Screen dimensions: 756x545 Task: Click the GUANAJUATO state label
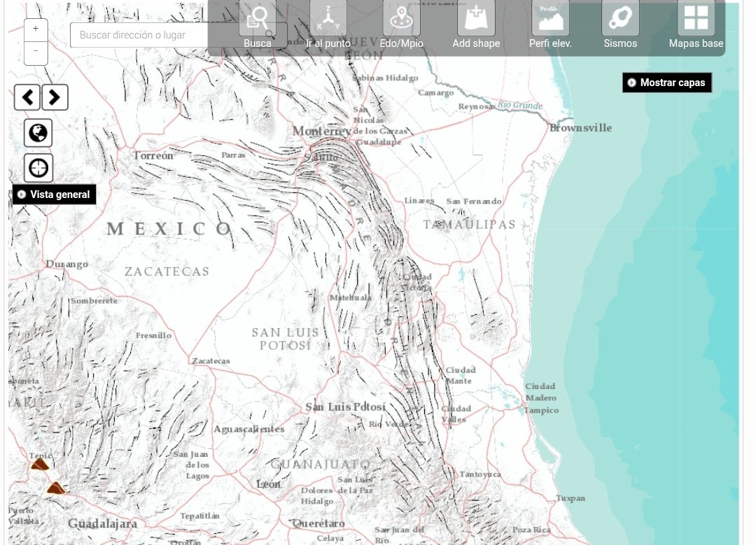pos(321,465)
